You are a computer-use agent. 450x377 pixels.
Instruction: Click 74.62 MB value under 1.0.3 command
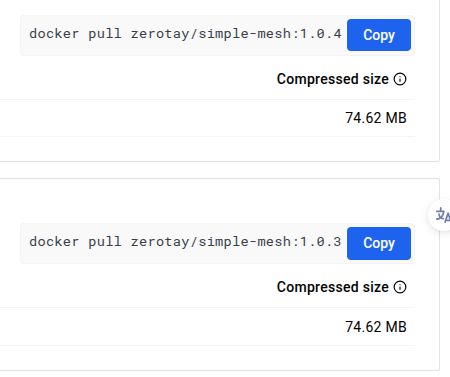pyautogui.click(x=376, y=327)
